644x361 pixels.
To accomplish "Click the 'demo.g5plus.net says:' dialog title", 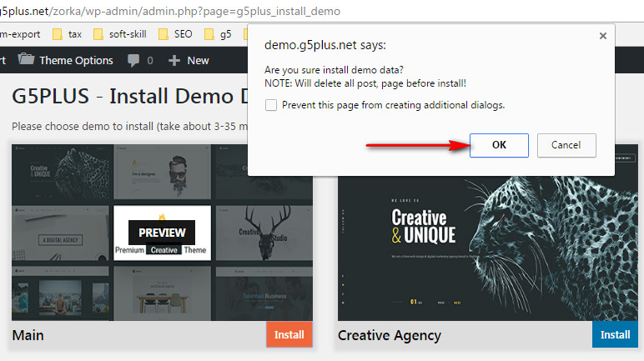I will (x=325, y=45).
